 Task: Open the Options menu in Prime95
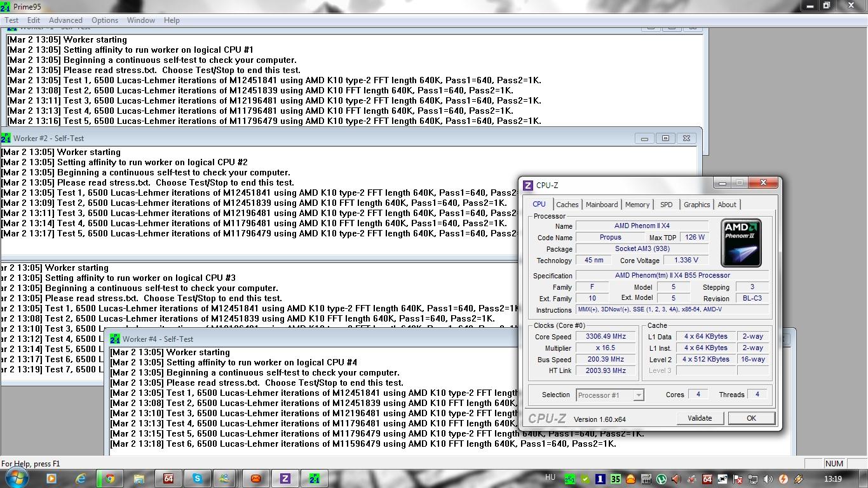[x=105, y=20]
